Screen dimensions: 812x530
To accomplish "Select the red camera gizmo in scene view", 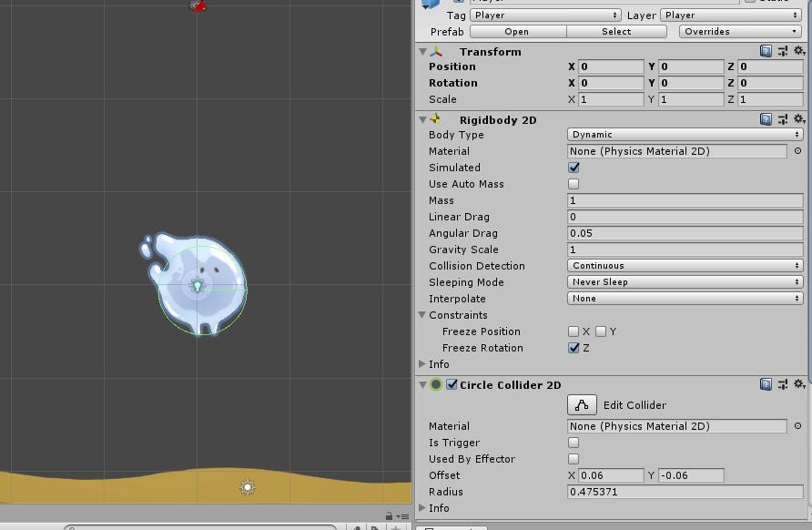I will [198, 6].
